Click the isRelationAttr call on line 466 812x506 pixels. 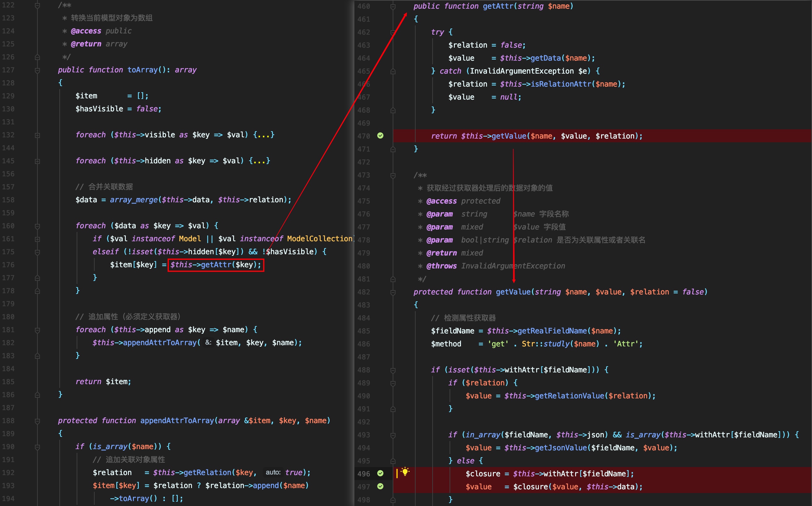pyautogui.click(x=561, y=84)
